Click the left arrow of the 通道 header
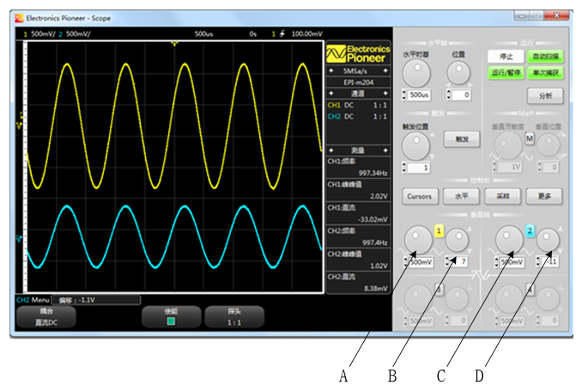Image resolution: width=588 pixels, height=391 pixels. pyautogui.click(x=331, y=93)
